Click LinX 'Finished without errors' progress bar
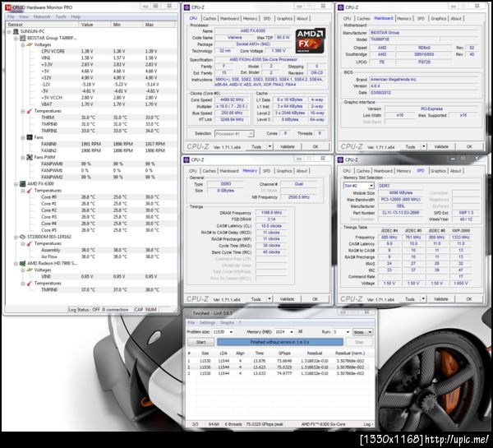The width and height of the screenshot is (493, 448). 280,342
